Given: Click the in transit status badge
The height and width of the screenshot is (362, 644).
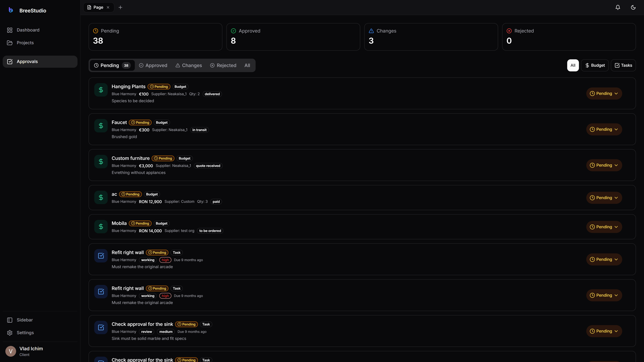Looking at the screenshot, I should (199, 130).
